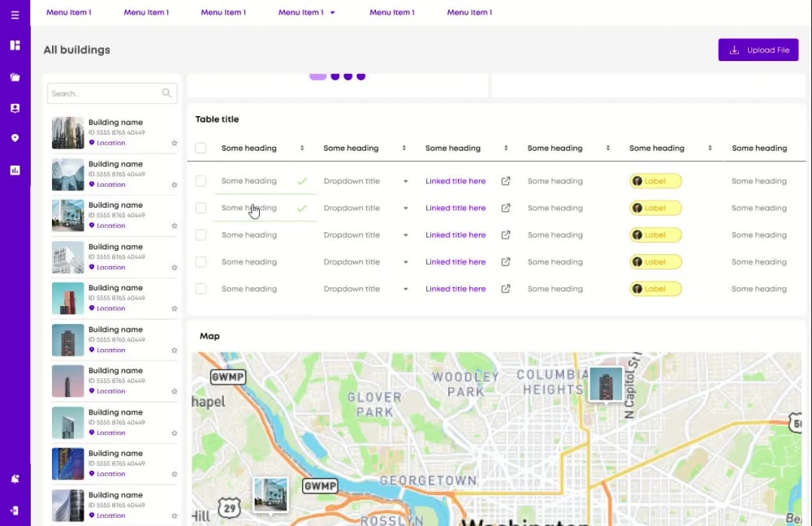Image resolution: width=812 pixels, height=526 pixels.
Task: Expand the first Dropdown title in the table
Action: pyautogui.click(x=406, y=181)
